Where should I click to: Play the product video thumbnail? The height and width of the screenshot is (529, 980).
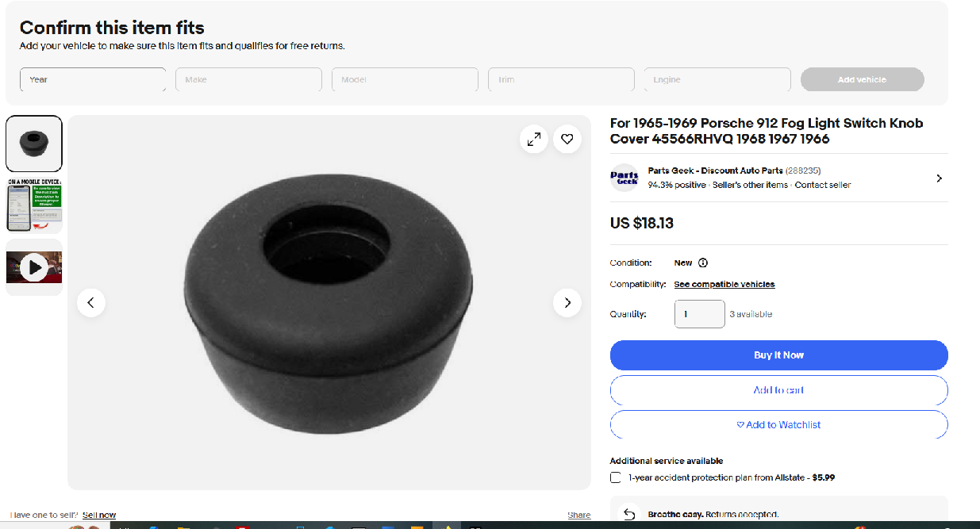click(x=34, y=267)
